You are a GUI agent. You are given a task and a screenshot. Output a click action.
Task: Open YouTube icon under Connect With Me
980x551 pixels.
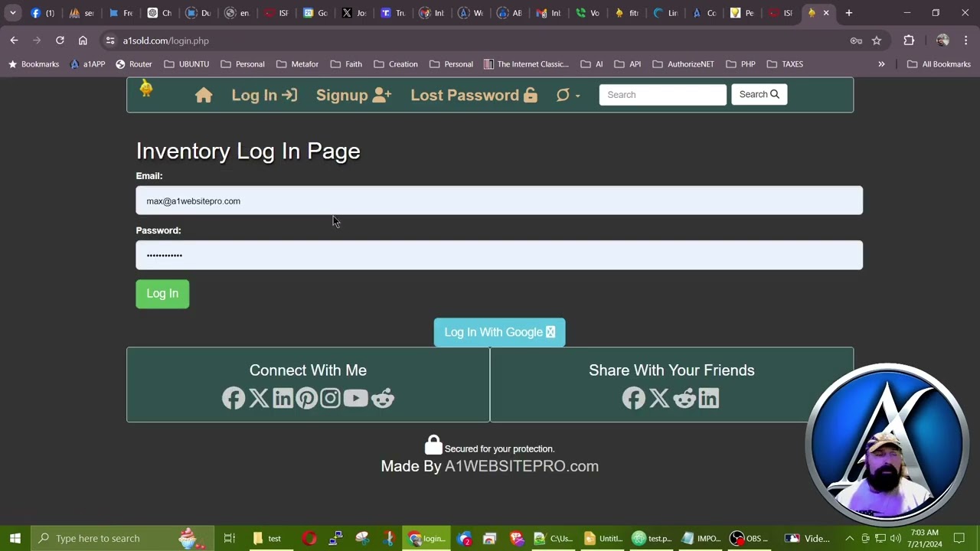pos(355,398)
